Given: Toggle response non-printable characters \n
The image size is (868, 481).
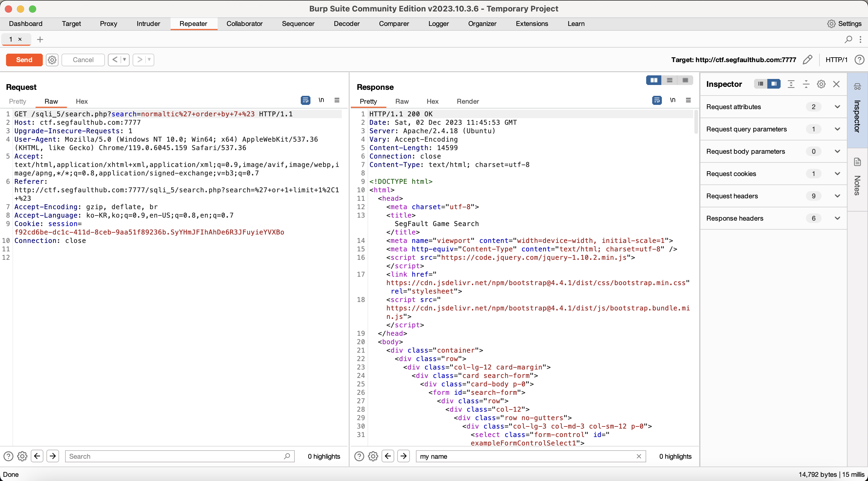Looking at the screenshot, I should [x=673, y=100].
